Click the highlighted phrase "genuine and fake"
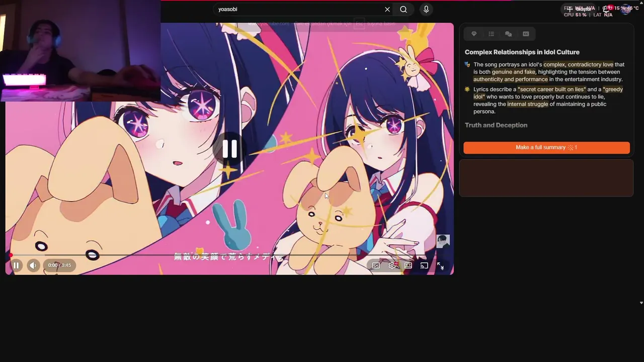The image size is (644, 362). (x=514, y=72)
